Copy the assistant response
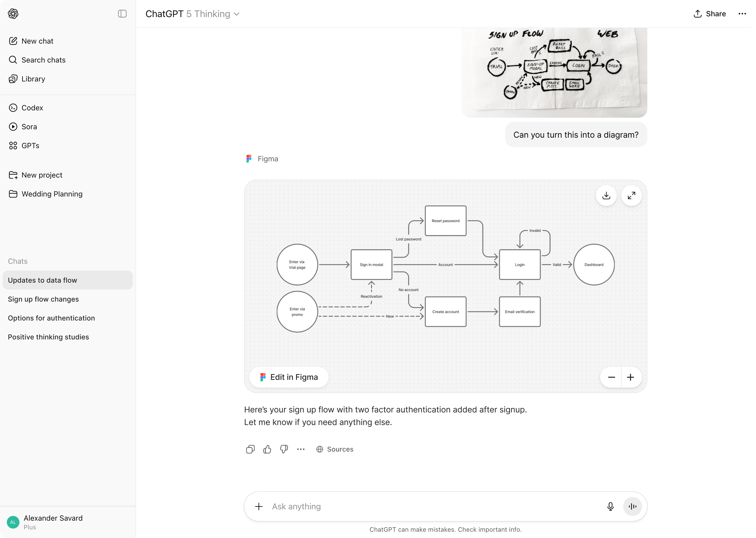The image size is (756, 538). point(250,449)
